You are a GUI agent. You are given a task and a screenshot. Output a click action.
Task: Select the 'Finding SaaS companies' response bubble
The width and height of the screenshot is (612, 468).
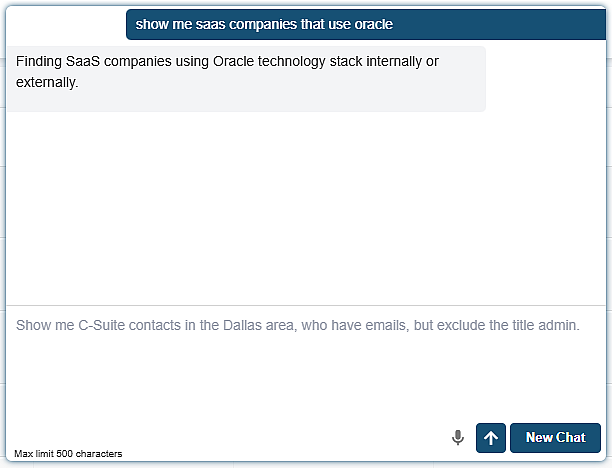coord(246,78)
